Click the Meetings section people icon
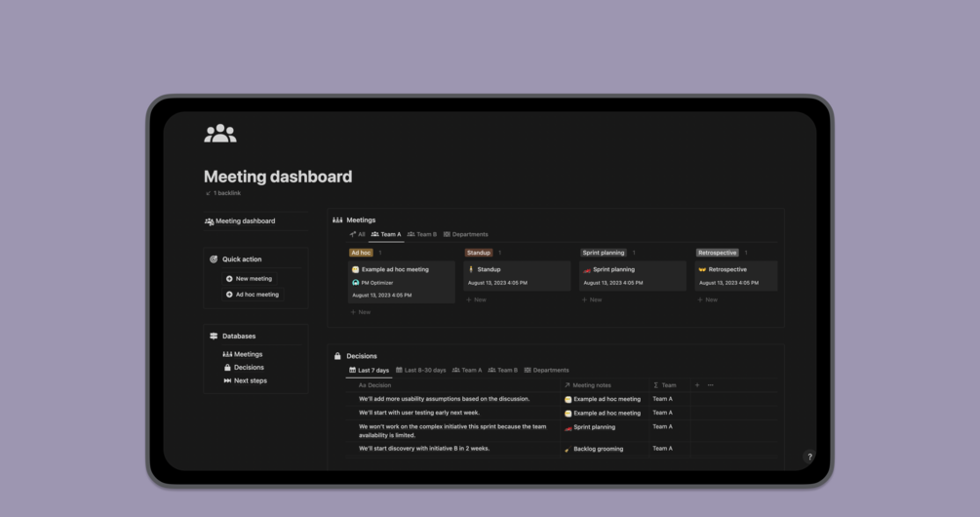The width and height of the screenshot is (980, 517). coord(337,220)
